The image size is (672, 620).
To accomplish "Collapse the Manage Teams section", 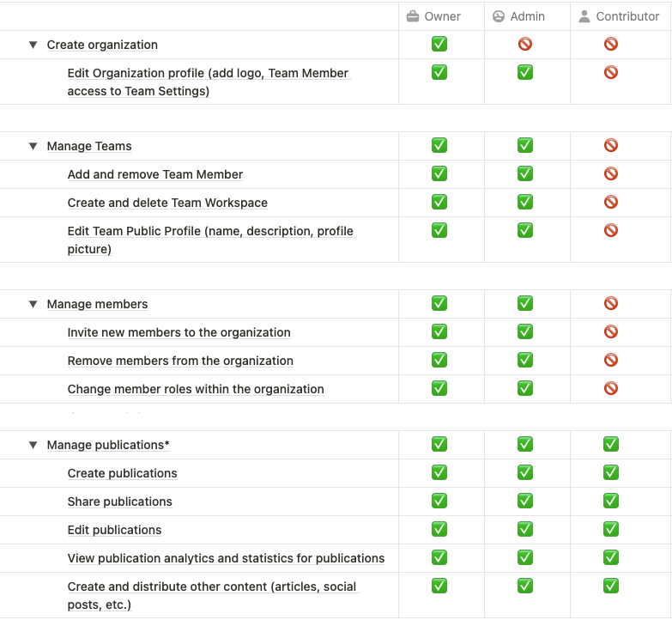I will pos(33,146).
